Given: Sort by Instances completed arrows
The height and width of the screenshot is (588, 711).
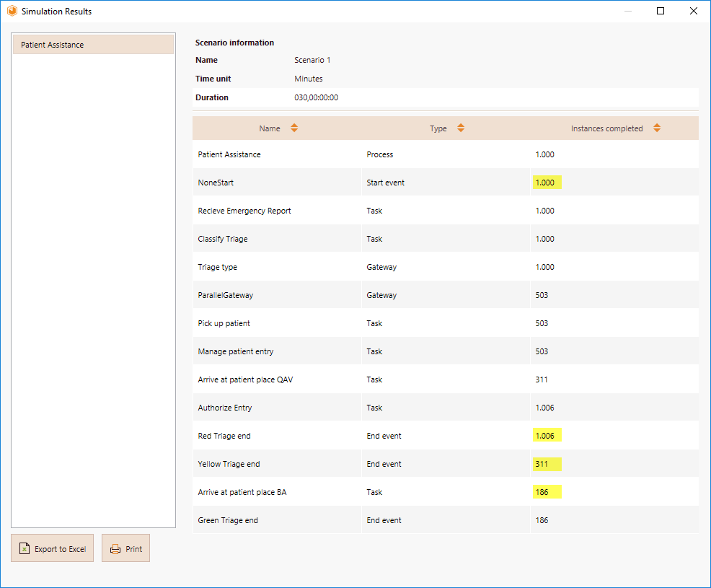Looking at the screenshot, I should pyautogui.click(x=657, y=128).
